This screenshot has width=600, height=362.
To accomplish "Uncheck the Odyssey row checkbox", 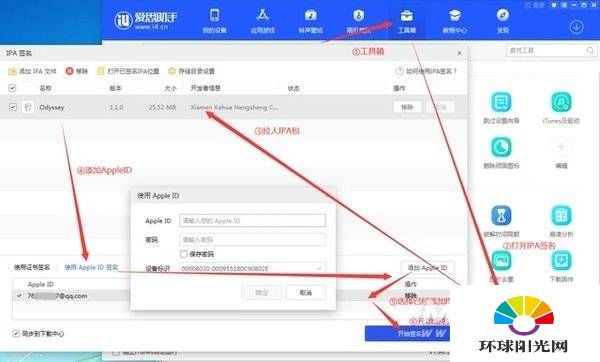I will 13,107.
